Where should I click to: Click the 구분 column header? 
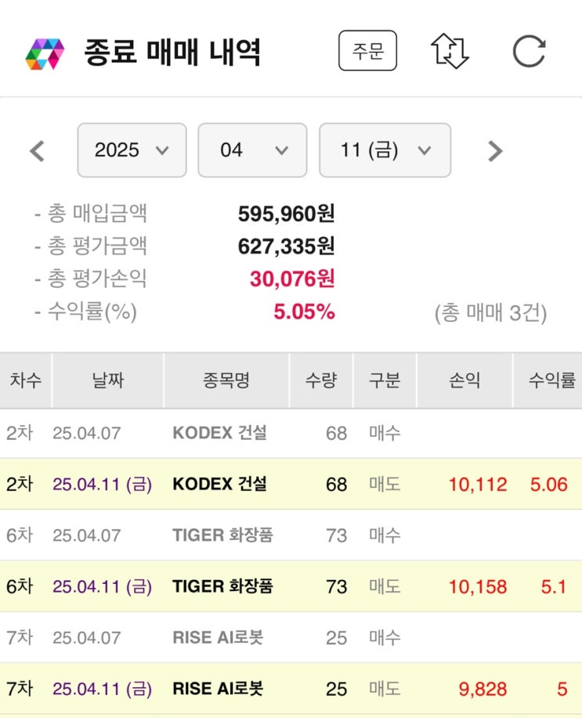point(385,381)
